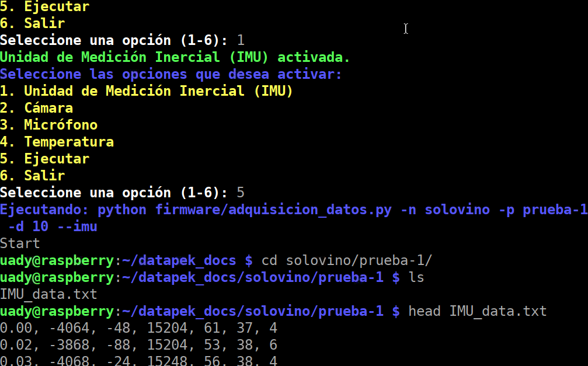
Task: Click the prompt 'Seleccione una opción (1-6): 1'
Action: pyautogui.click(x=122, y=40)
